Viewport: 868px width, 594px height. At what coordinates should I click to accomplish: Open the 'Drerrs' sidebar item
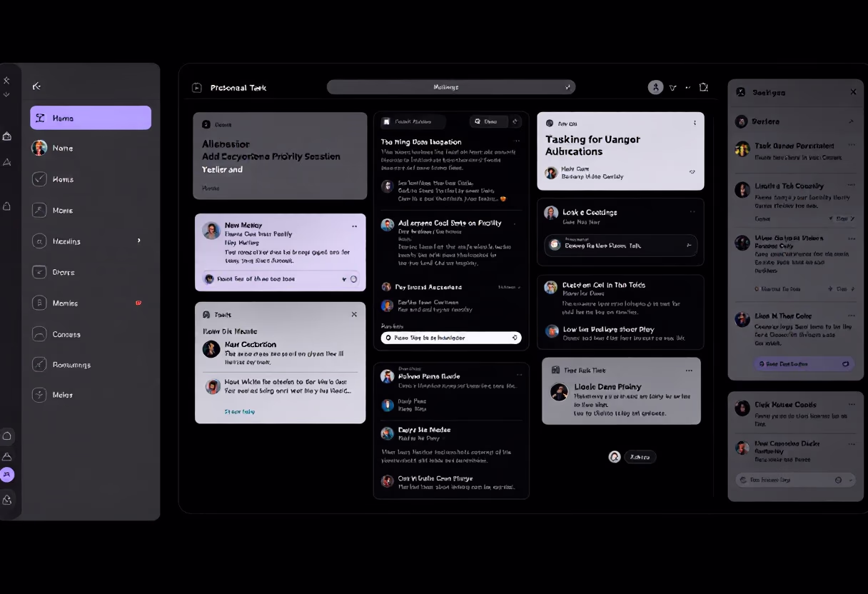[91, 272]
